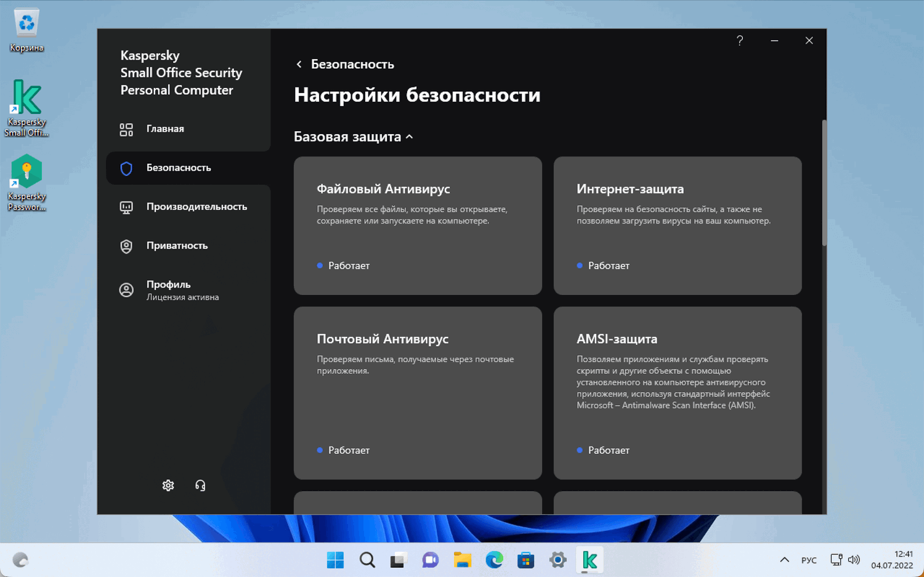Switch input language РУС
The height and width of the screenshot is (577, 924).
[x=809, y=560]
